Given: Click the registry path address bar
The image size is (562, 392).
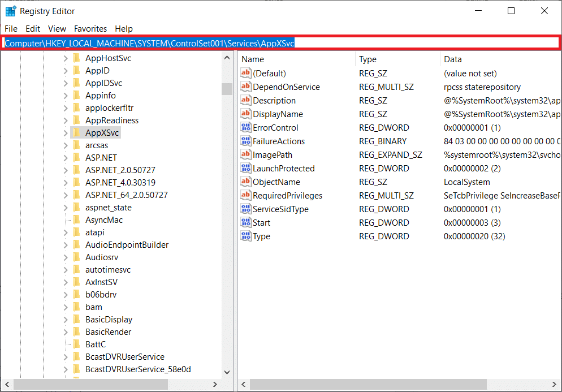Looking at the screenshot, I should (x=281, y=43).
